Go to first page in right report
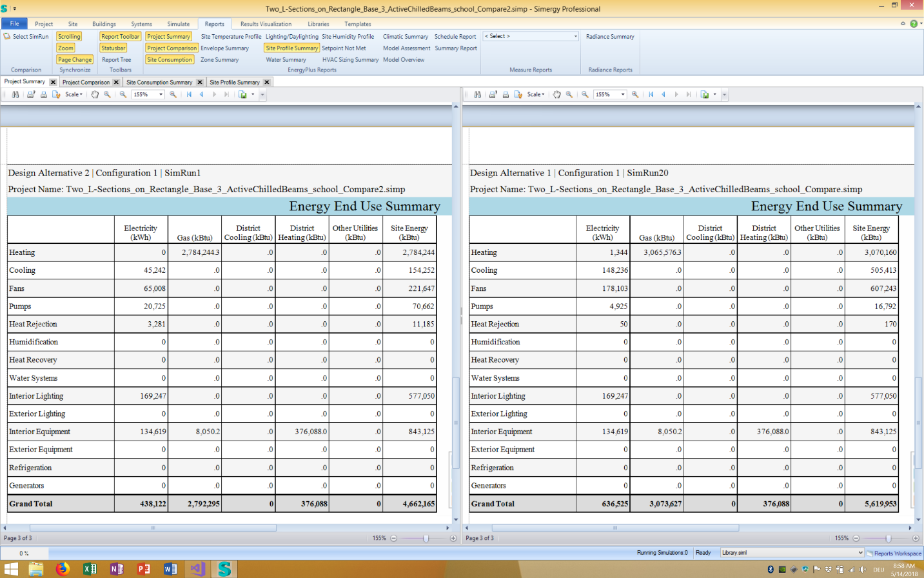Screen dimensions: 924x578 [x=651, y=95]
